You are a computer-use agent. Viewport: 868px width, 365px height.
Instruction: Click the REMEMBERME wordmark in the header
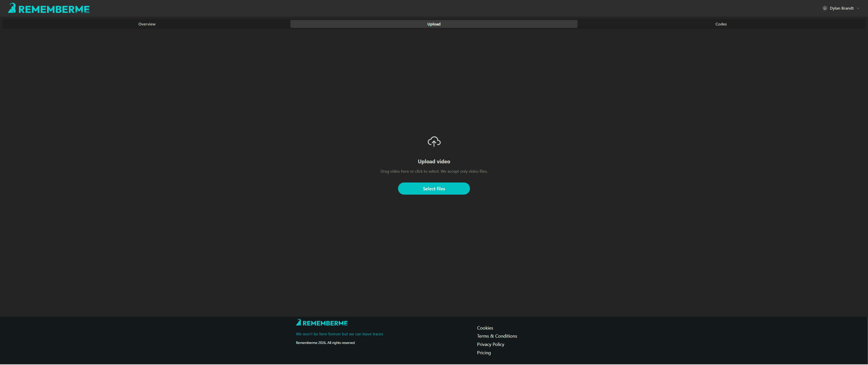(54, 8)
